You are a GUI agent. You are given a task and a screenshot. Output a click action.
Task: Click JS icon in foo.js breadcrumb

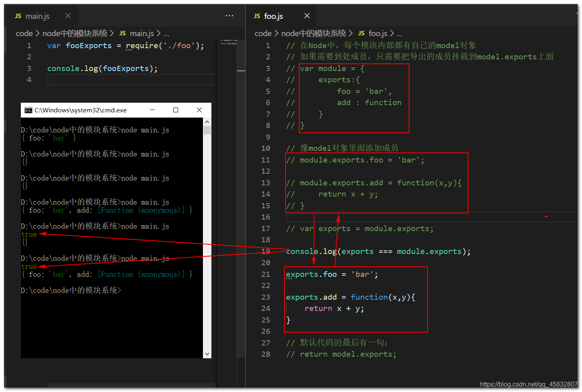point(361,33)
